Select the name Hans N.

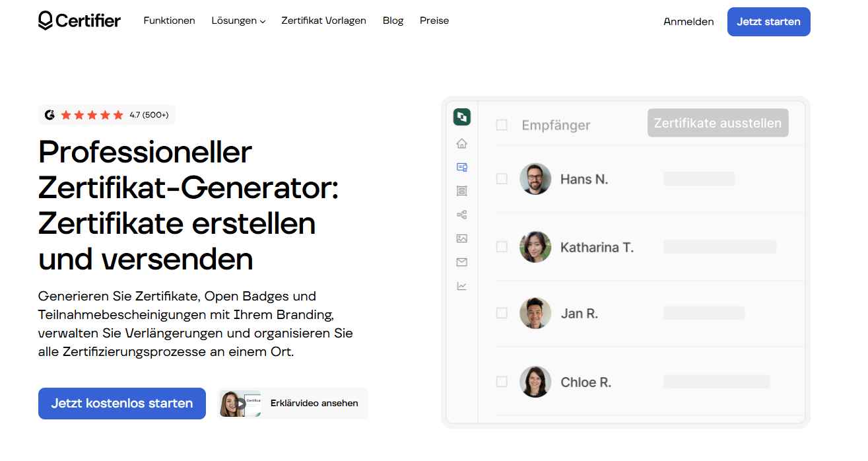click(x=584, y=179)
